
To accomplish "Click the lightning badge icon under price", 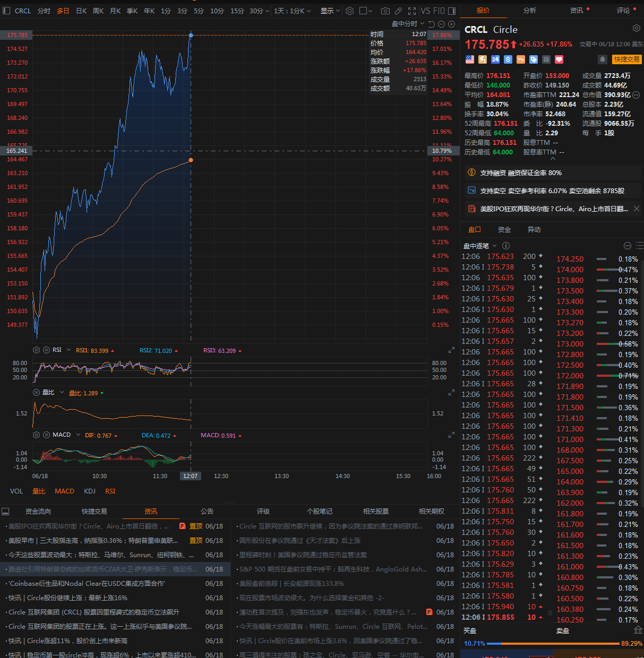I will tap(482, 59).
